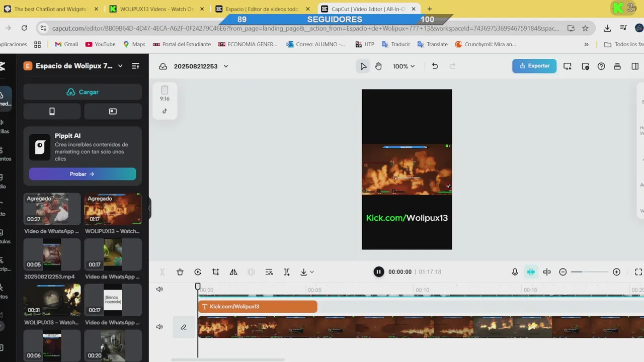Click the crop tool in timeline toolbar
The image size is (644, 362).
(215, 272)
